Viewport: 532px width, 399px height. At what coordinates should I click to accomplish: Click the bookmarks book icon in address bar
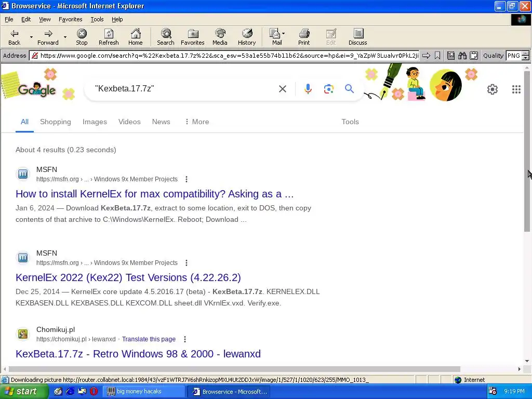451,56
